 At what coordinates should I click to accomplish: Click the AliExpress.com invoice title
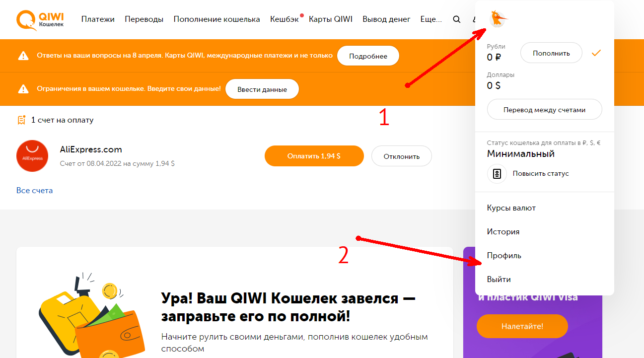coord(91,149)
